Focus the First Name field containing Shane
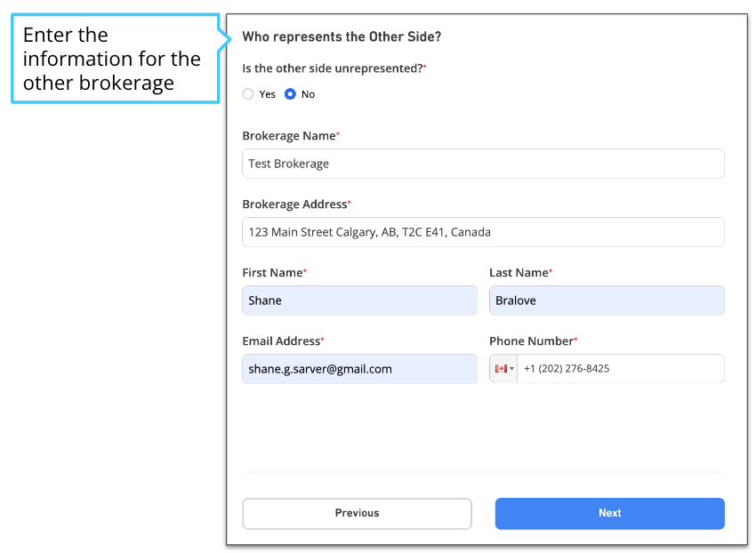 [359, 301]
